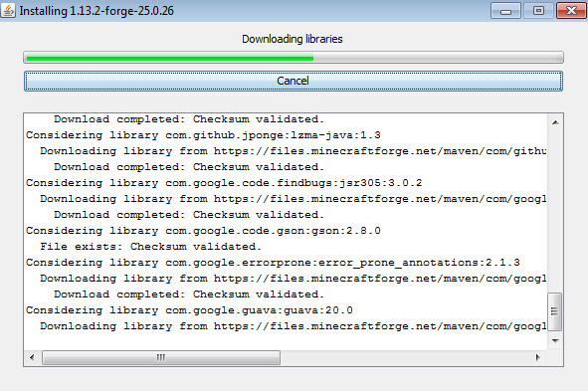This screenshot has width=588, height=391.
Task: Close the Forge installer window
Action: click(571, 11)
